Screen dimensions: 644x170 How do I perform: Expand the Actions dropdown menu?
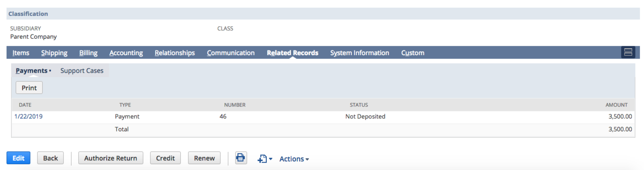[294, 159]
